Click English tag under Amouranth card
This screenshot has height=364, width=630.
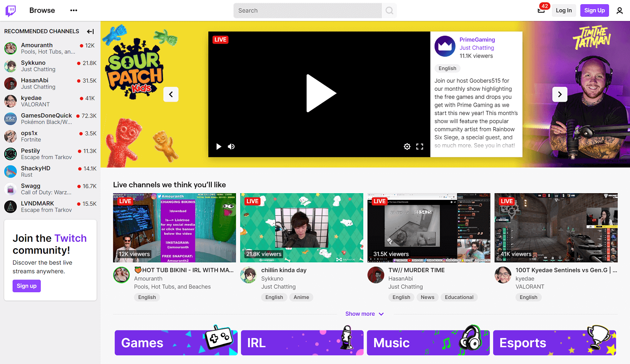tap(147, 297)
